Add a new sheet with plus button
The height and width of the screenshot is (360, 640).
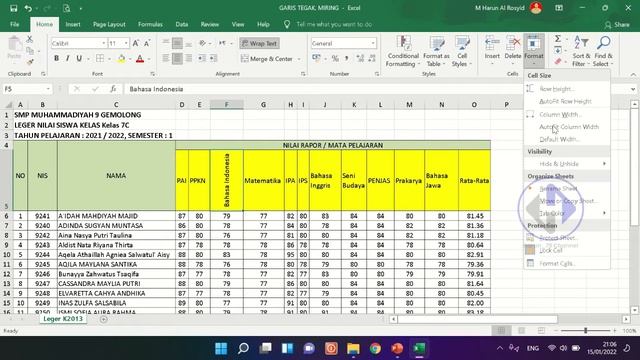coord(104,319)
